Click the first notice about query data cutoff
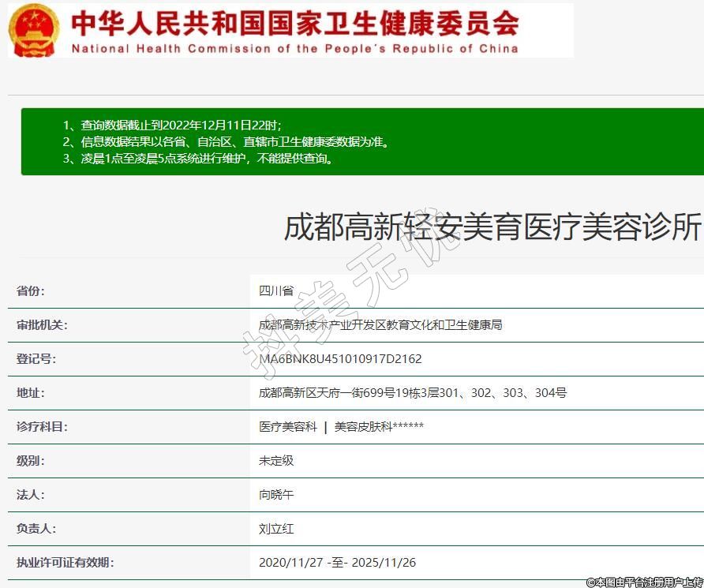 [x=172, y=125]
